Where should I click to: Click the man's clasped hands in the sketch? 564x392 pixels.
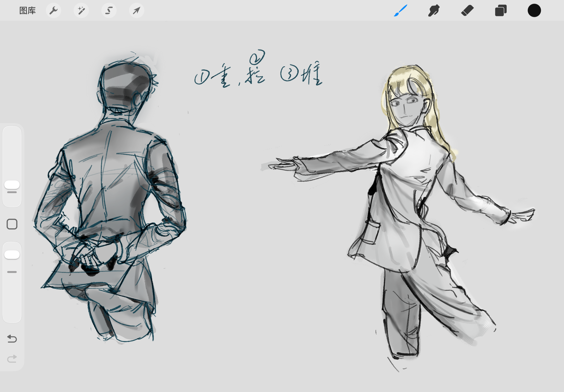(95, 256)
